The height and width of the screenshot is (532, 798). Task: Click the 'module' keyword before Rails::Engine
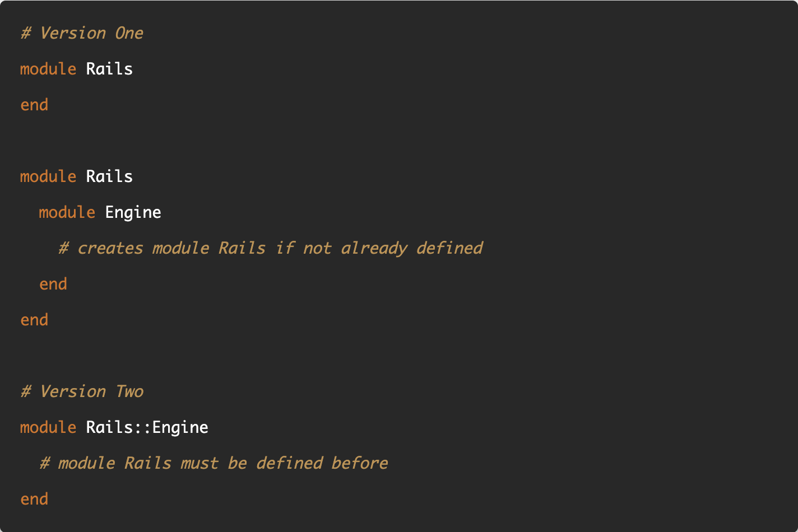pos(48,427)
